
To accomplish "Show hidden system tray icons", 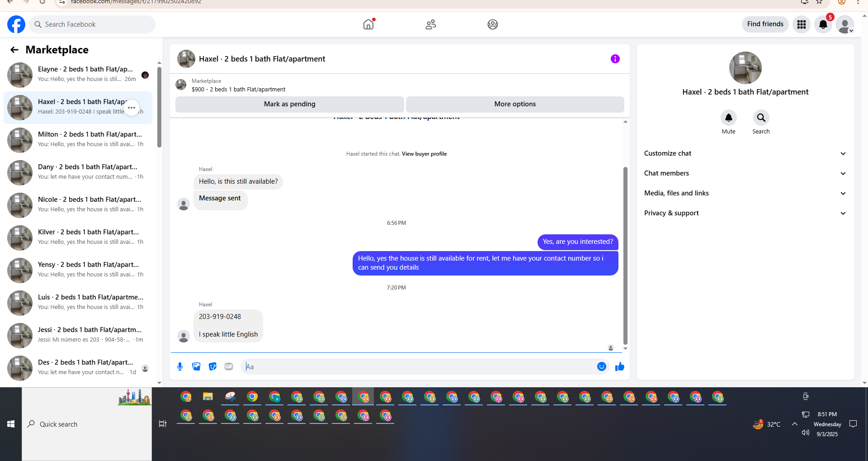I will point(795,424).
